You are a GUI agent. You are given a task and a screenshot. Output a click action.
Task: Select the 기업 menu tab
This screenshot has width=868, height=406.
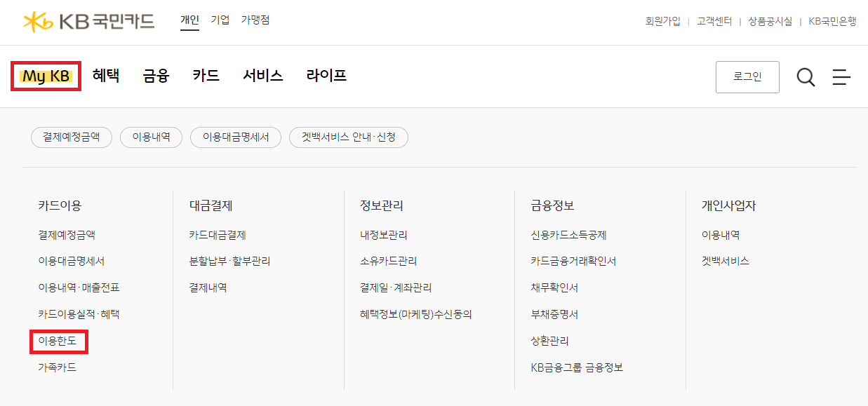tap(218, 20)
